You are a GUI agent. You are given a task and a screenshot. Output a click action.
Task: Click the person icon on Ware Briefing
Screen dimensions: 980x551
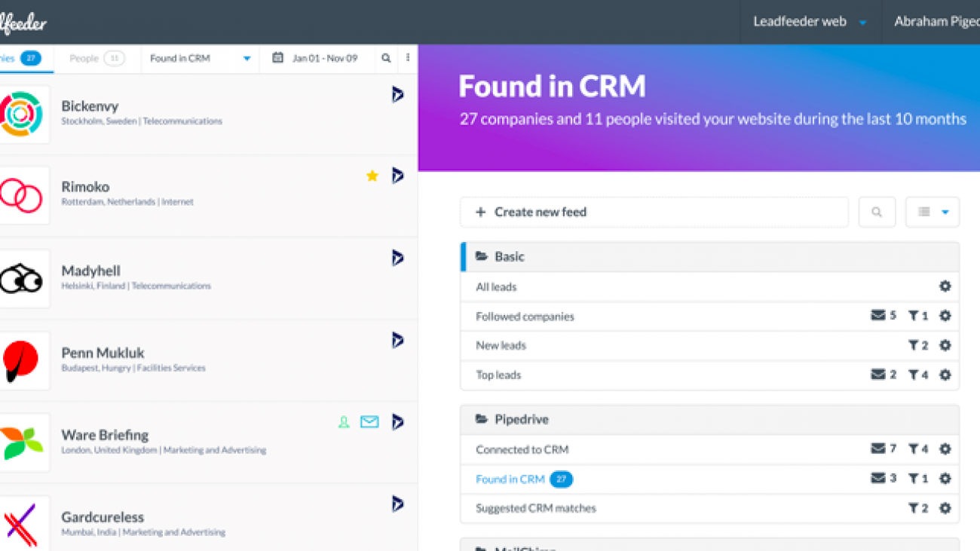(344, 422)
